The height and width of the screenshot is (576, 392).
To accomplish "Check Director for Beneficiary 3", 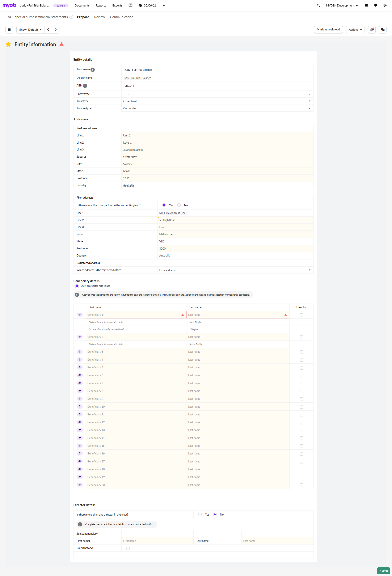I will [301, 352].
